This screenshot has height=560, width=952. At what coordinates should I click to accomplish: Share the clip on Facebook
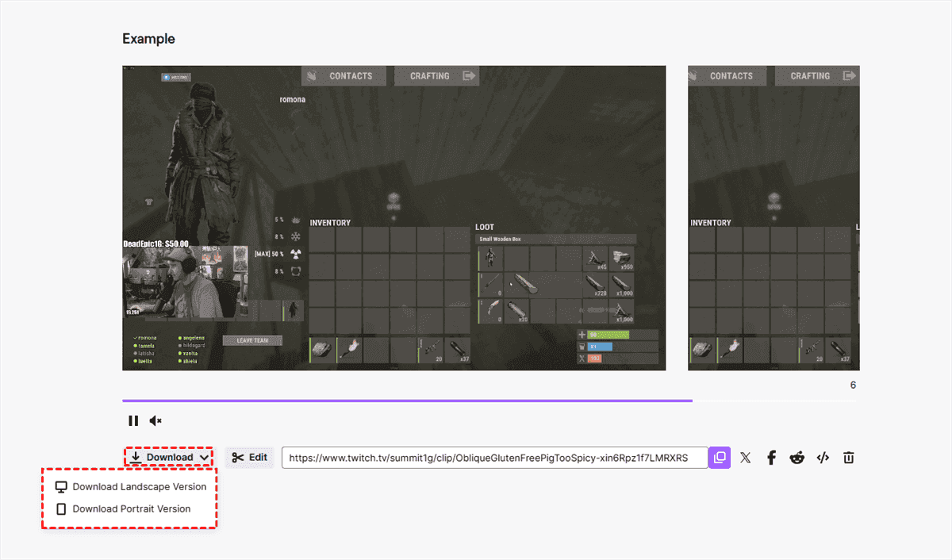coord(771,458)
